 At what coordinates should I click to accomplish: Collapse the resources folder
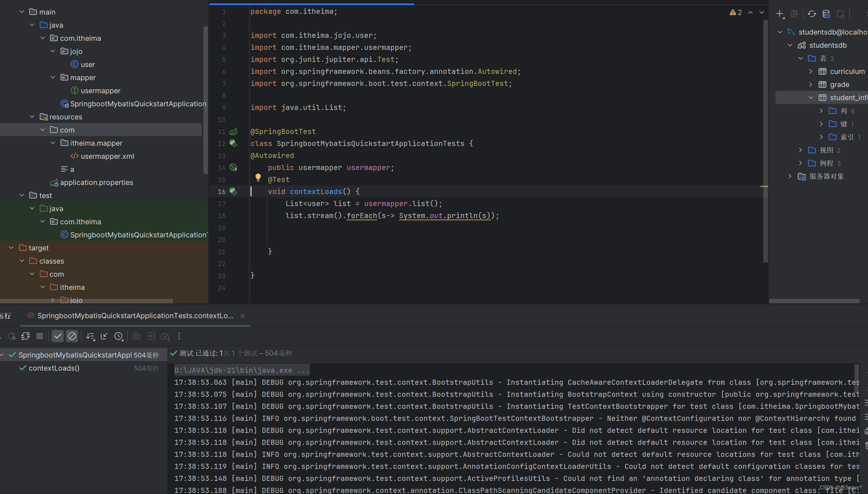coord(32,117)
